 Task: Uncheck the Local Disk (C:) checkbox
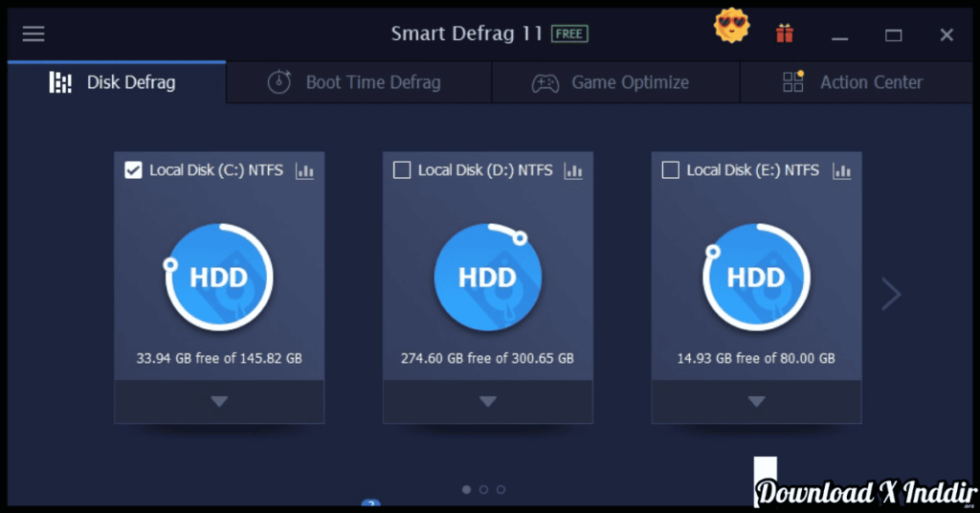pos(133,170)
